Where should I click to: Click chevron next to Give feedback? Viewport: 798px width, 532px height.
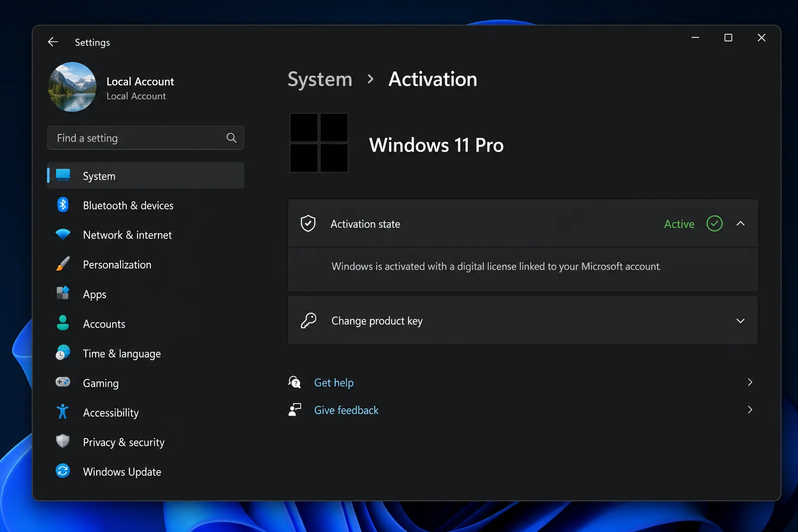click(x=750, y=410)
